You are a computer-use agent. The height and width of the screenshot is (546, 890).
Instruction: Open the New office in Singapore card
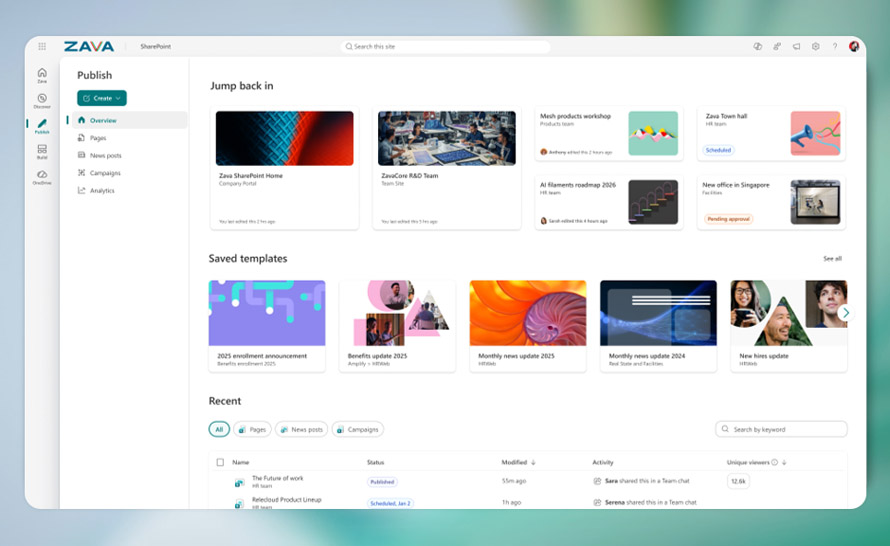(x=771, y=202)
